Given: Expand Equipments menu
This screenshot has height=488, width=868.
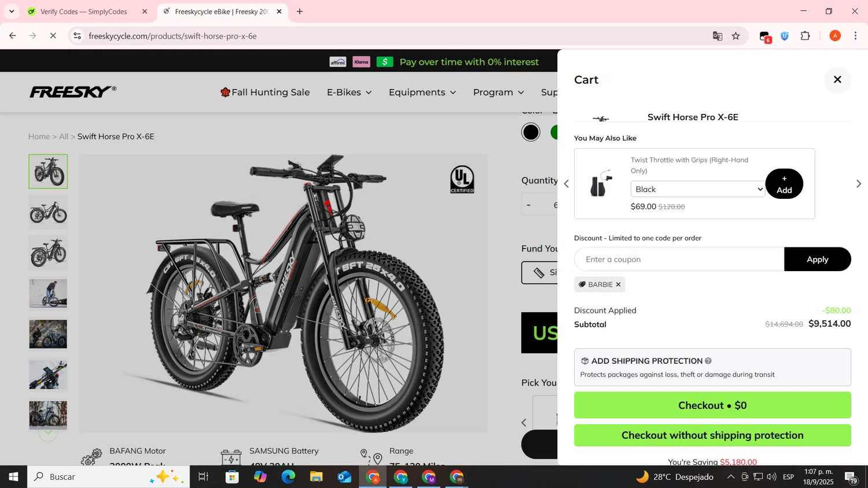Looking at the screenshot, I should coord(422,93).
